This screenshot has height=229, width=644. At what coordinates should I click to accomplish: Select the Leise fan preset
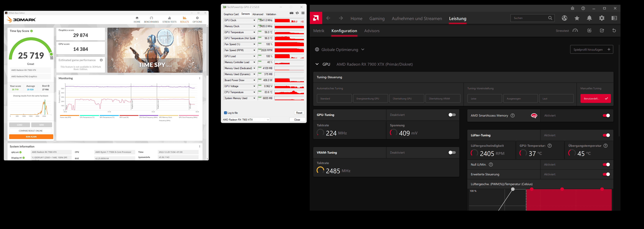click(484, 99)
